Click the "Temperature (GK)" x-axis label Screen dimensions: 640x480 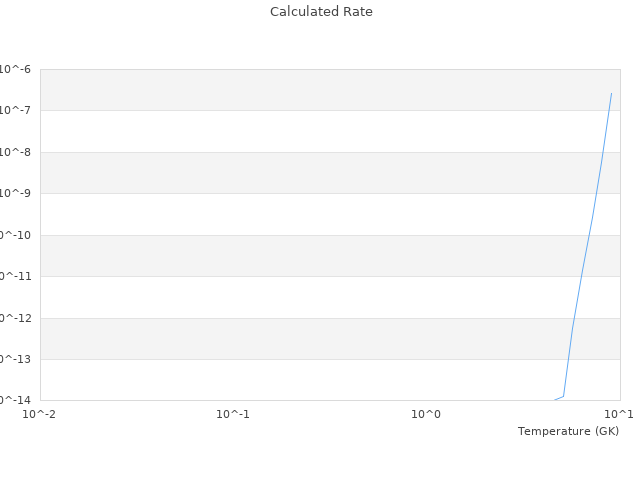click(568, 431)
